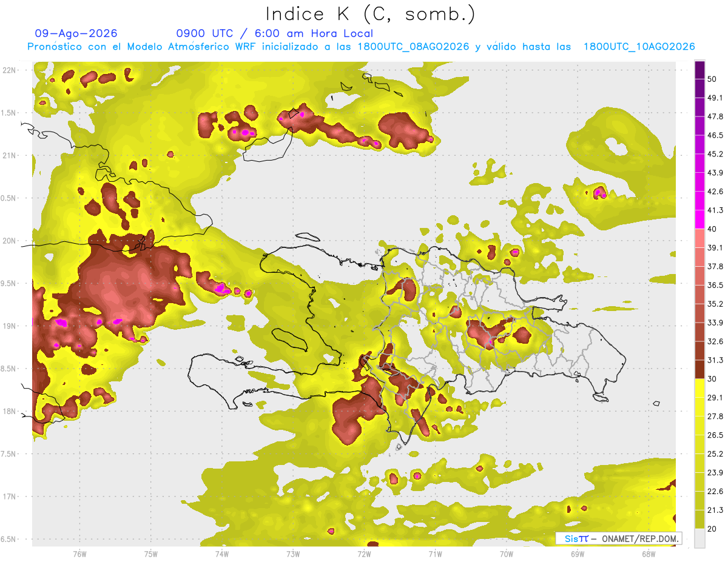
Task: Click the '18N' latitude label
Action: pyautogui.click(x=10, y=412)
